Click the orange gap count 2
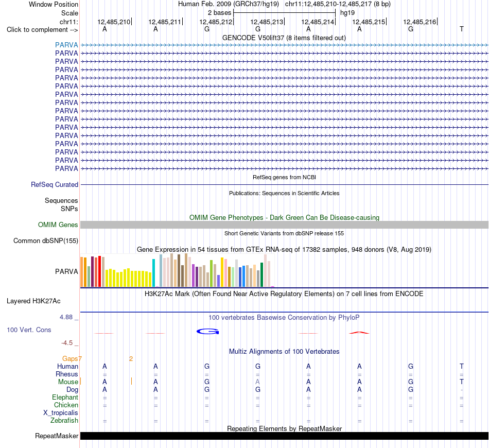489x448 pixels. 131,359
